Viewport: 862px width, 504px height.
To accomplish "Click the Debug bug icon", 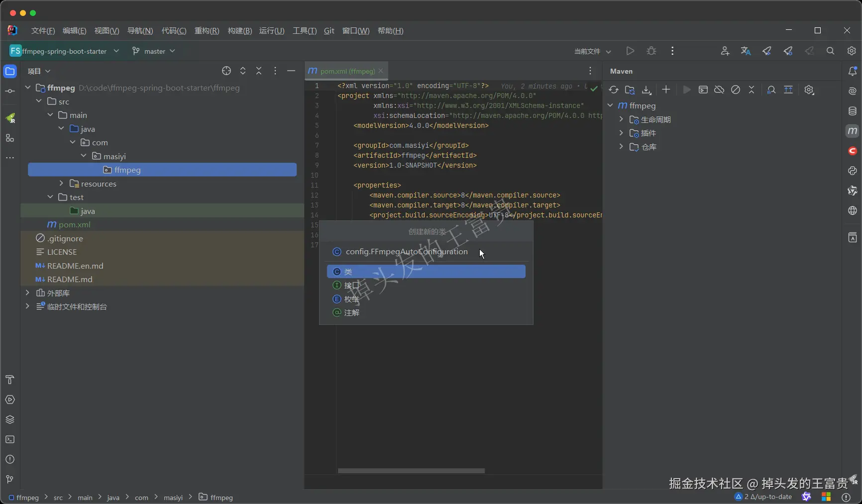I will (x=651, y=51).
